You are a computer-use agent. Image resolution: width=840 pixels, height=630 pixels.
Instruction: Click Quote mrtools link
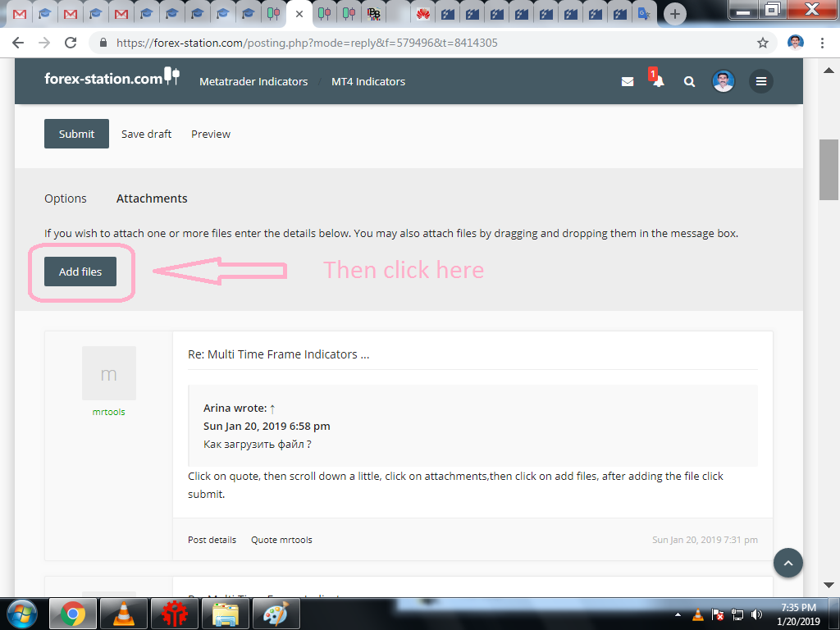(282, 540)
